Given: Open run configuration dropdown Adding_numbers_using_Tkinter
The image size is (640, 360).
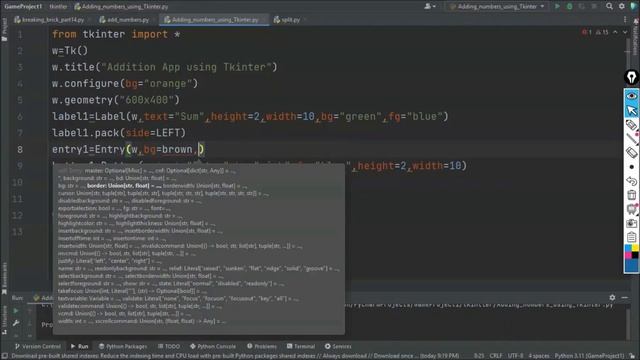Looking at the screenshot, I should [496, 6].
